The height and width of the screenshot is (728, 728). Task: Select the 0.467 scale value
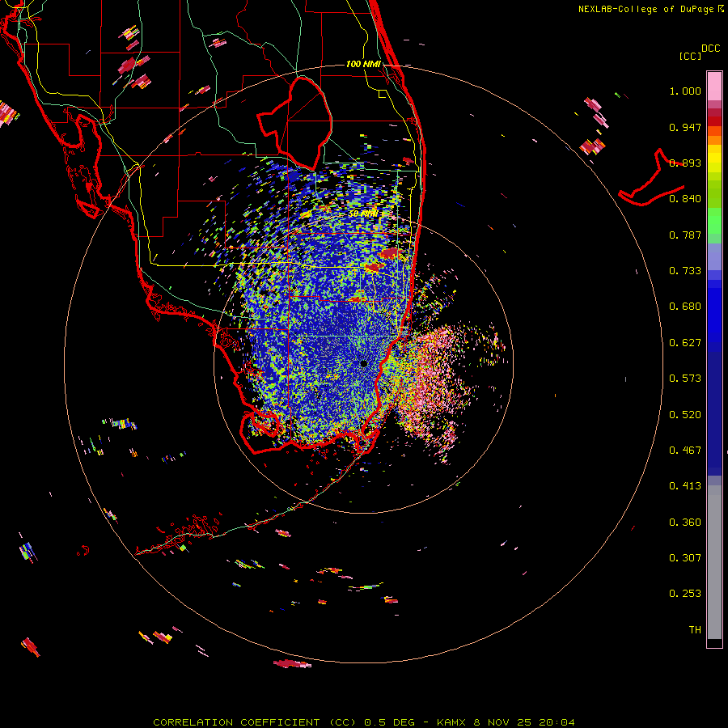coord(685,451)
